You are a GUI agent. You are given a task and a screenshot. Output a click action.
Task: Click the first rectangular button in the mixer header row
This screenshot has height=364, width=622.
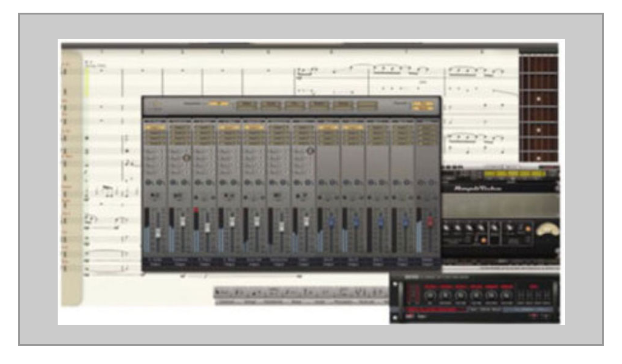(x=246, y=106)
